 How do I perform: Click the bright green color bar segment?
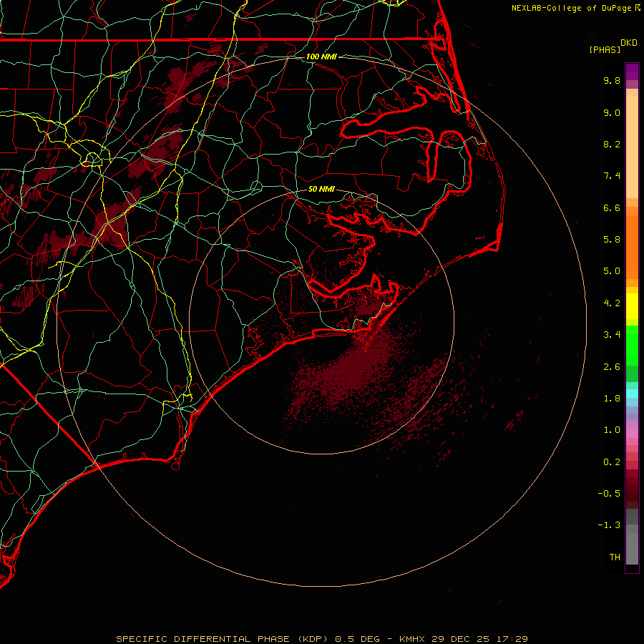click(632, 346)
